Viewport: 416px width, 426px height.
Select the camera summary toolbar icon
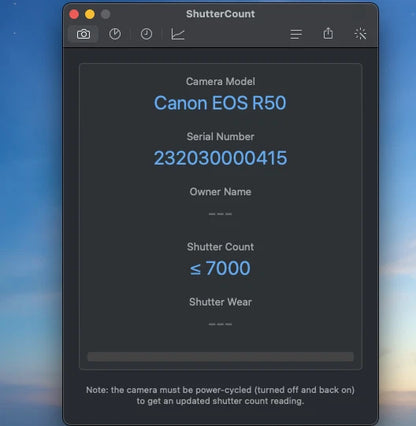[83, 34]
